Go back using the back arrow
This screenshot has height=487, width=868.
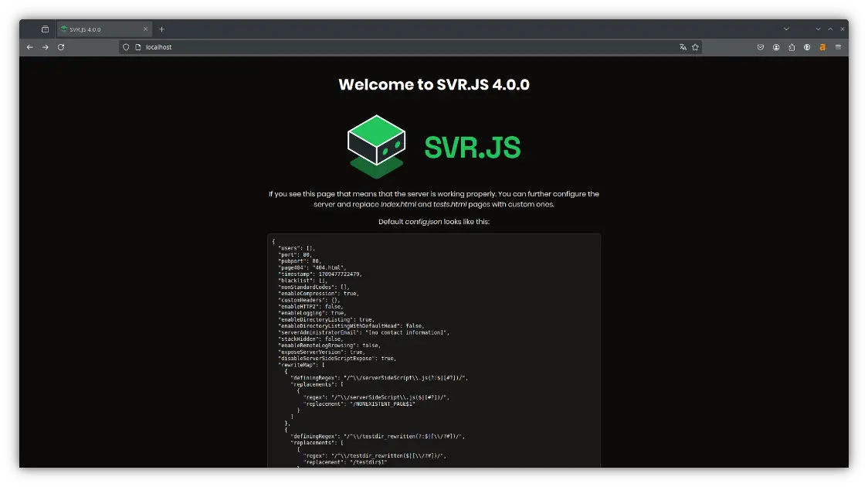pyautogui.click(x=29, y=47)
